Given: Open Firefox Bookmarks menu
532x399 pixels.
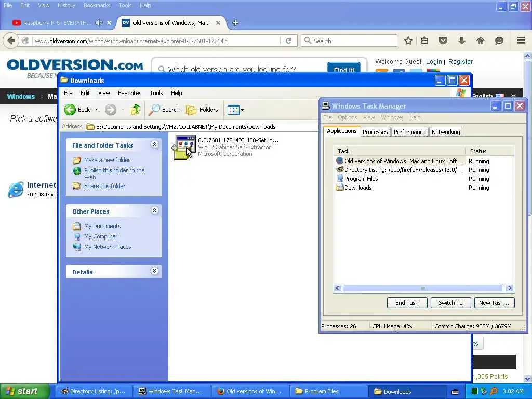Looking at the screenshot, I should [97, 5].
